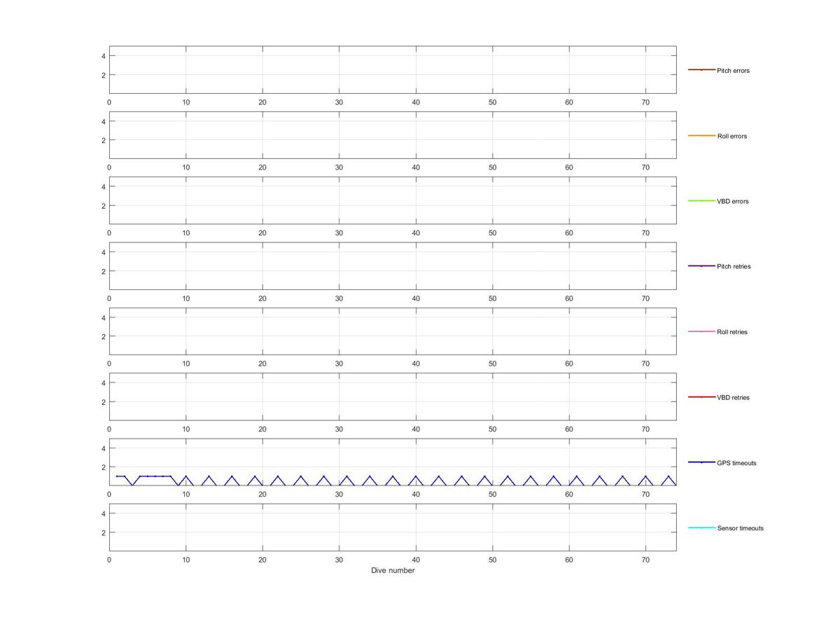840x620 pixels.
Task: Click the orange Roll errors legend line
Action: 701,135
